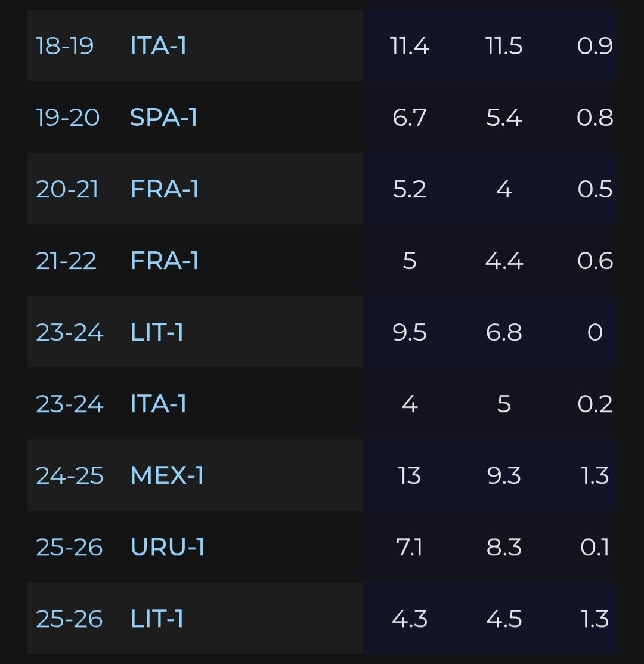Open the 24-25 season link
This screenshot has height=664, width=644.
tap(69, 475)
